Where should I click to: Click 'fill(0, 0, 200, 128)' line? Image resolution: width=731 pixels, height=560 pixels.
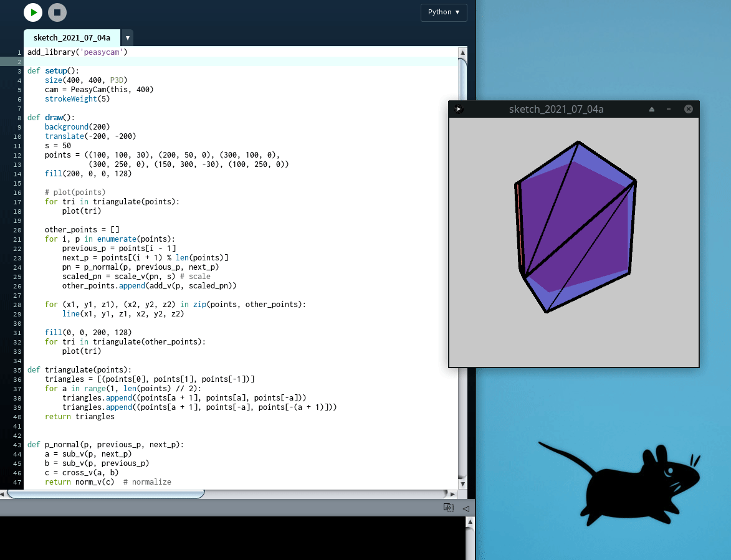[x=88, y=332]
